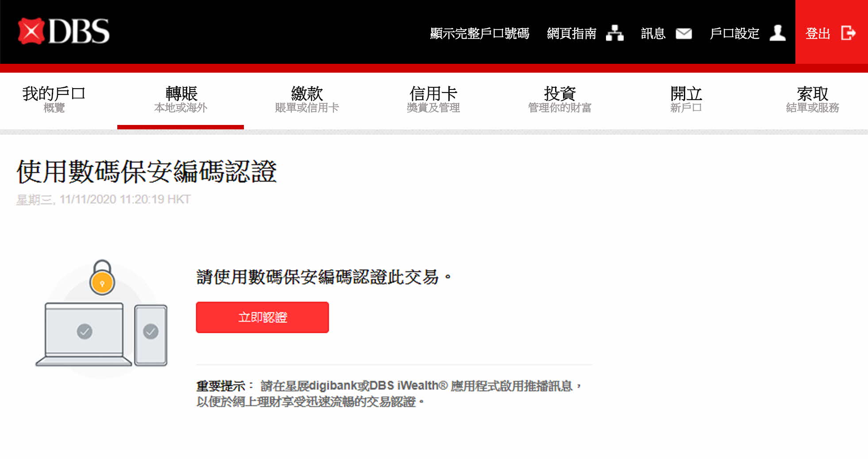Click the sitemap icon beside 網頁指南
The width and height of the screenshot is (868, 459).
614,33
